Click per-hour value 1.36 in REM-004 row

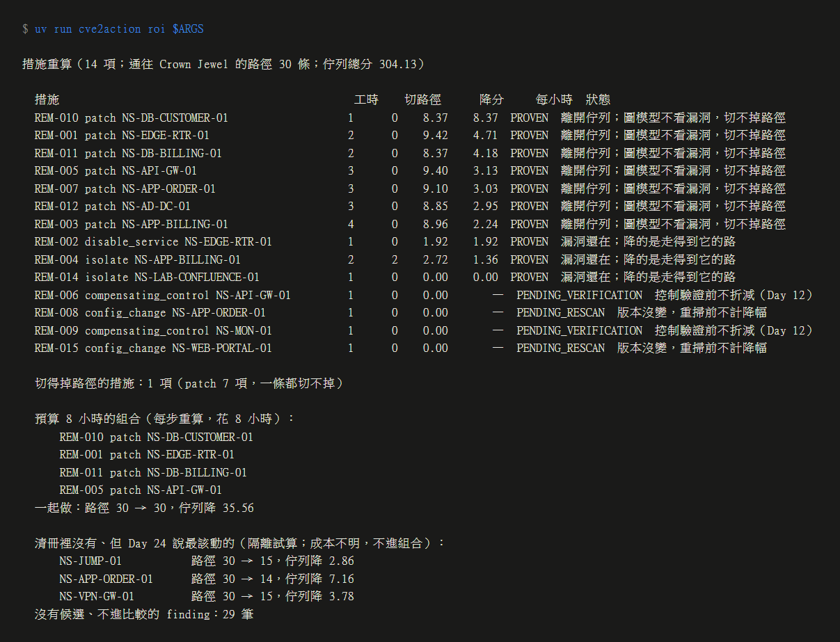click(x=486, y=260)
